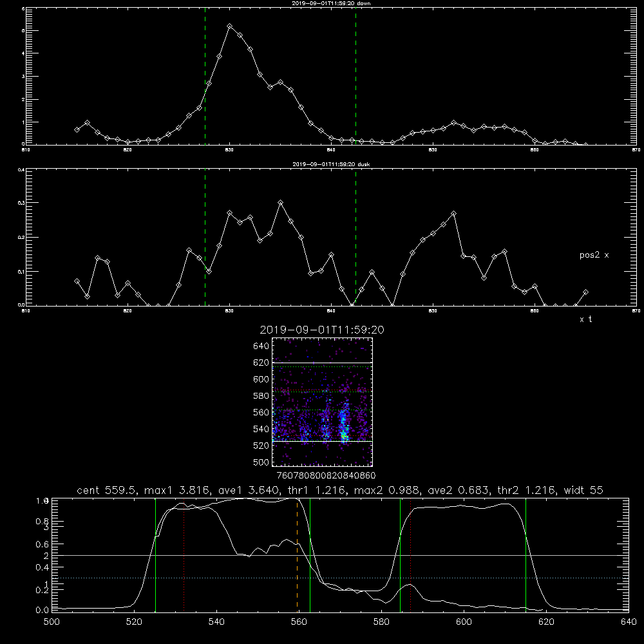The height and width of the screenshot is (644, 644).
Task: Click the timestamp title above the heatmap image
Action: (x=322, y=330)
